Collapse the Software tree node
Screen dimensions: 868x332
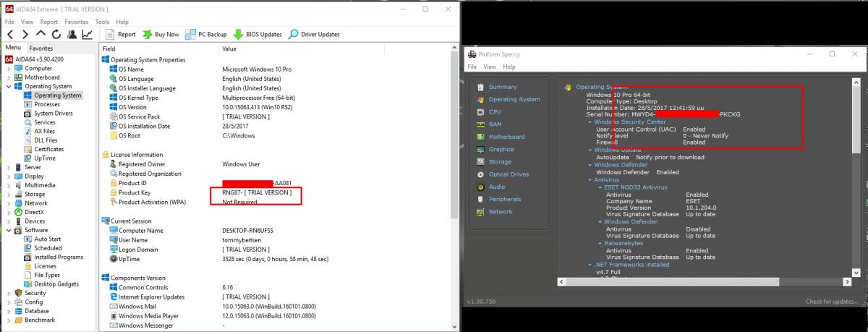tap(9, 230)
